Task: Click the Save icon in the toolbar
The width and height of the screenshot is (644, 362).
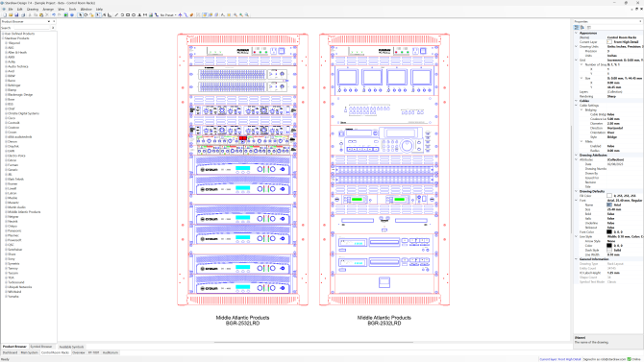Action: (16, 14)
